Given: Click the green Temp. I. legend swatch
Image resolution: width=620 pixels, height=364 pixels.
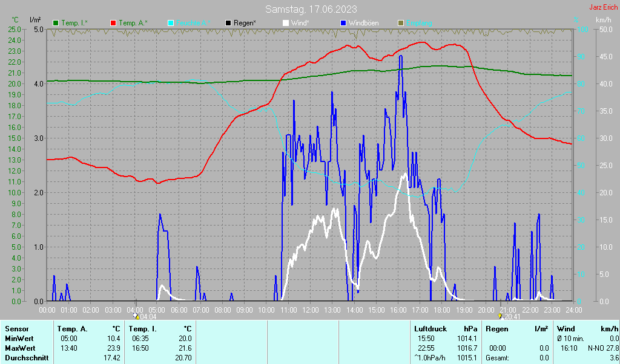Looking at the screenshot, I should point(56,23).
